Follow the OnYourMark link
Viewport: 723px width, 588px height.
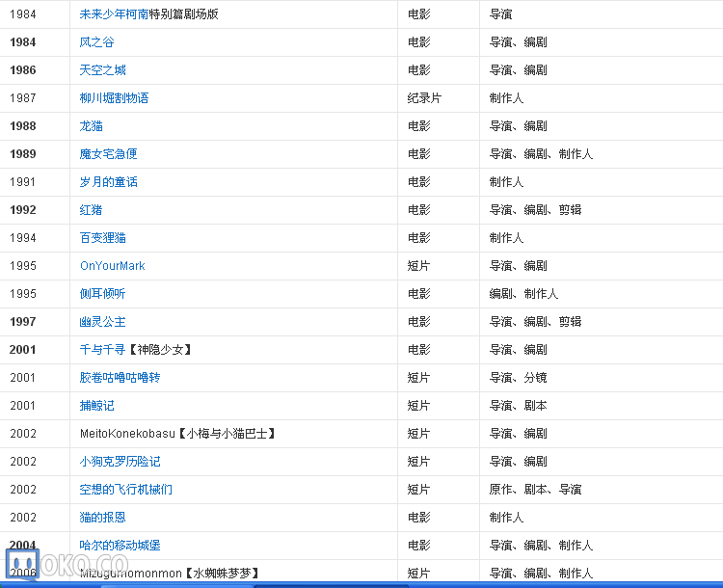pyautogui.click(x=113, y=266)
